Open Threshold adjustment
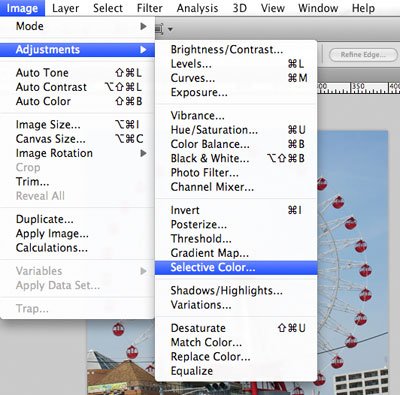 point(236,239)
